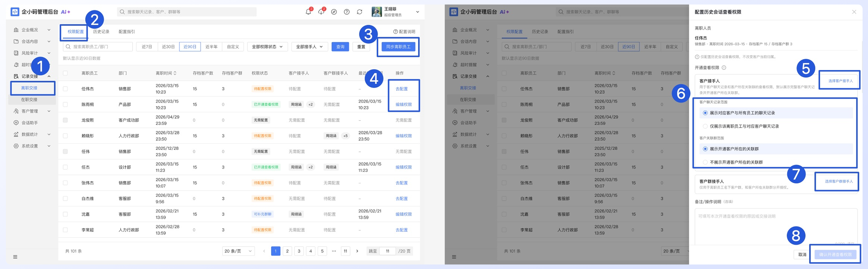This screenshot has height=269, width=868.
Task: Click info icon beside 开通查看权限
Action: (x=724, y=67)
